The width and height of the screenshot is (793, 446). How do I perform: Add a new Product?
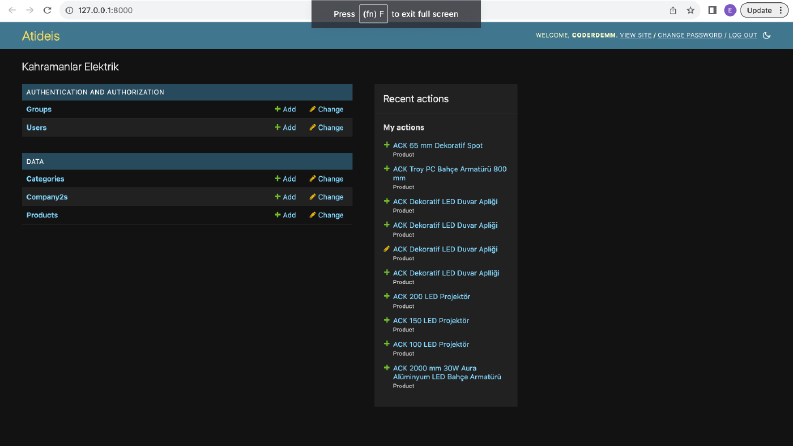[x=285, y=215]
